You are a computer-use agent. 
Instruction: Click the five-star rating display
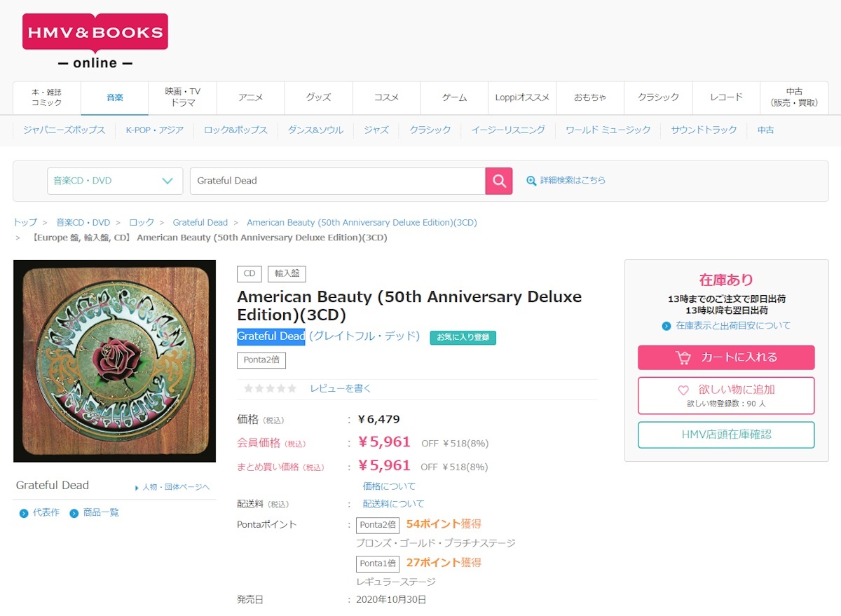click(x=270, y=388)
